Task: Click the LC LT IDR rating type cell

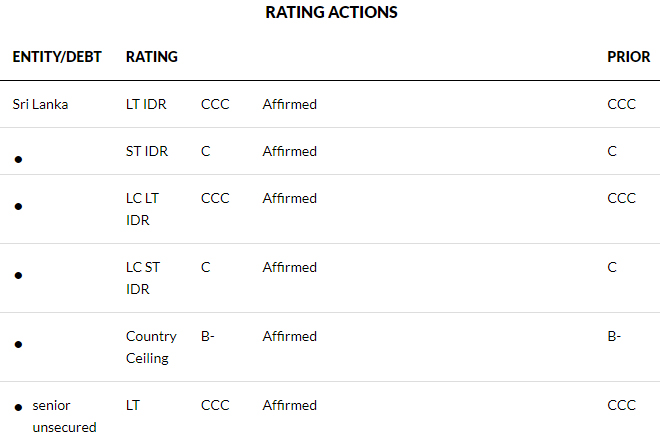Action: click(142, 209)
